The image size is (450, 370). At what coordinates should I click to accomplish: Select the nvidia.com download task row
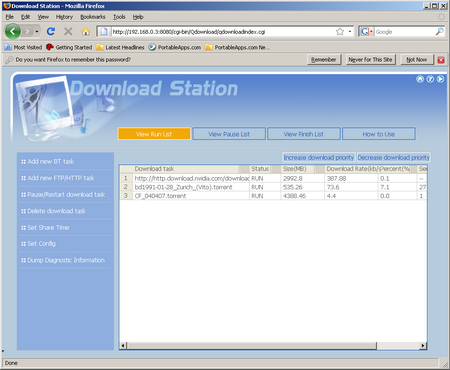[x=273, y=178]
